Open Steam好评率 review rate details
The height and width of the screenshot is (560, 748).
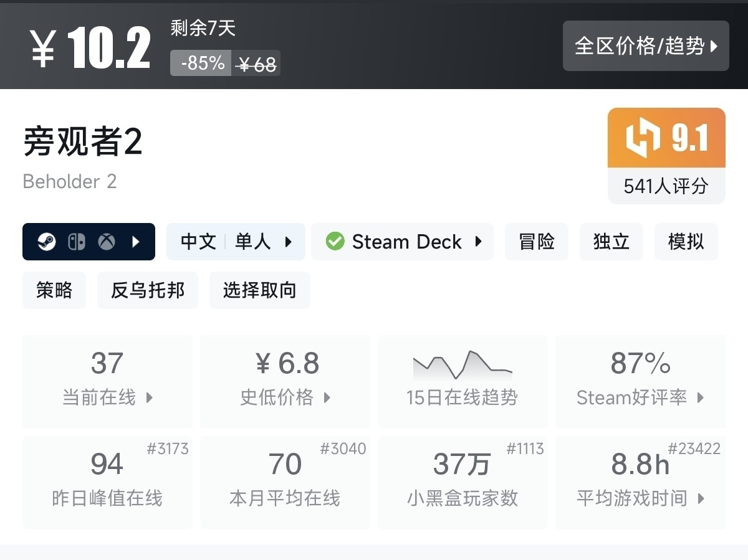(x=640, y=381)
